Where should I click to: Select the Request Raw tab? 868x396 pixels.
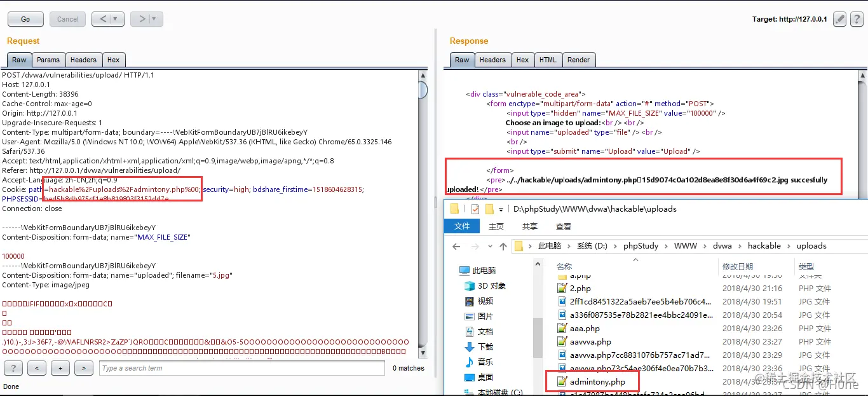coord(19,60)
